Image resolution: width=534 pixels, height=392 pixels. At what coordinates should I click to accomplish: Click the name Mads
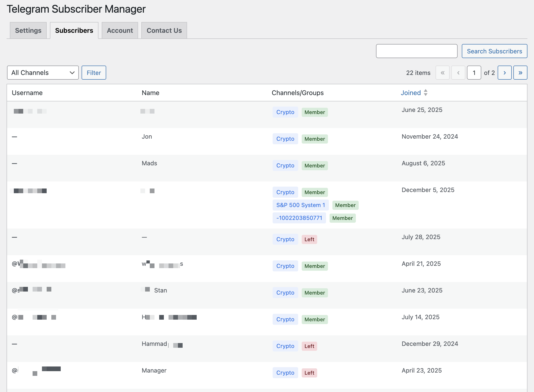(149, 163)
